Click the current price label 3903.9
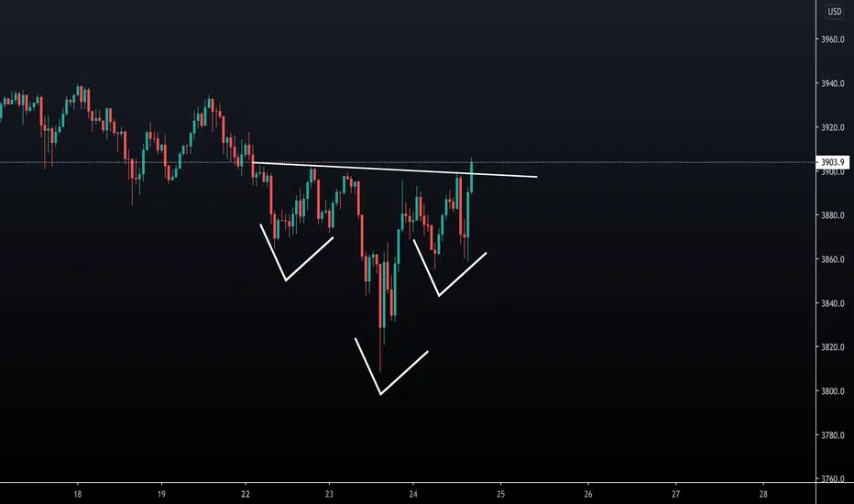 (x=832, y=162)
